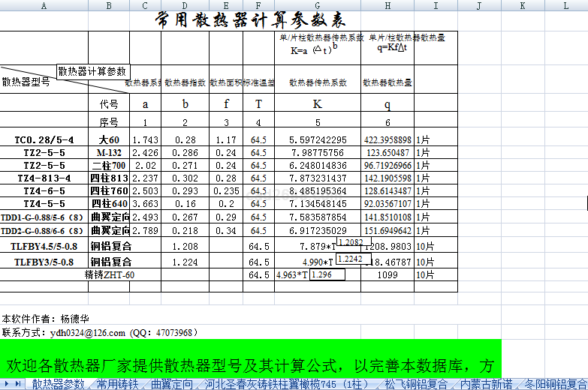Activate the 散热器参数 sheet tab
The width and height of the screenshot is (588, 390).
click(58, 384)
